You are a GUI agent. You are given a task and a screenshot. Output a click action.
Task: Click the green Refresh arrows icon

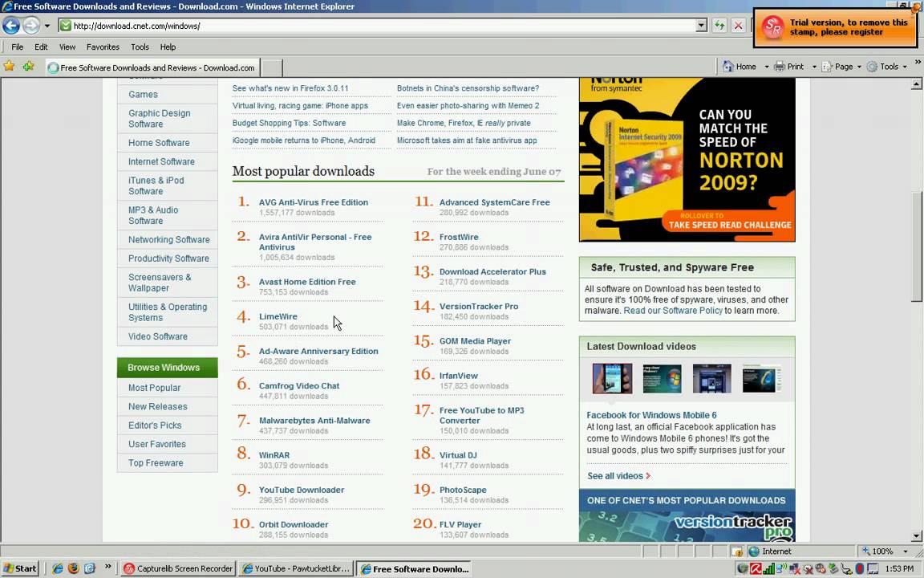pyautogui.click(x=719, y=26)
